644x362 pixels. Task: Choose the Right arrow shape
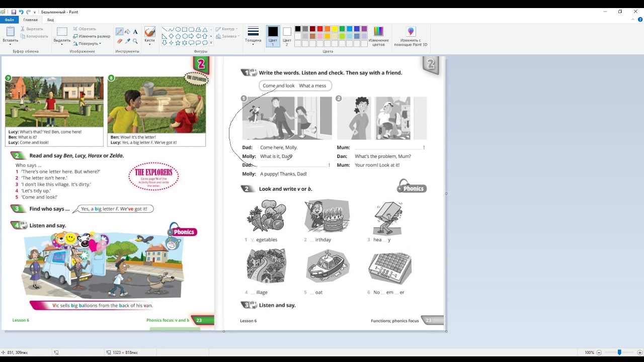(x=191, y=36)
